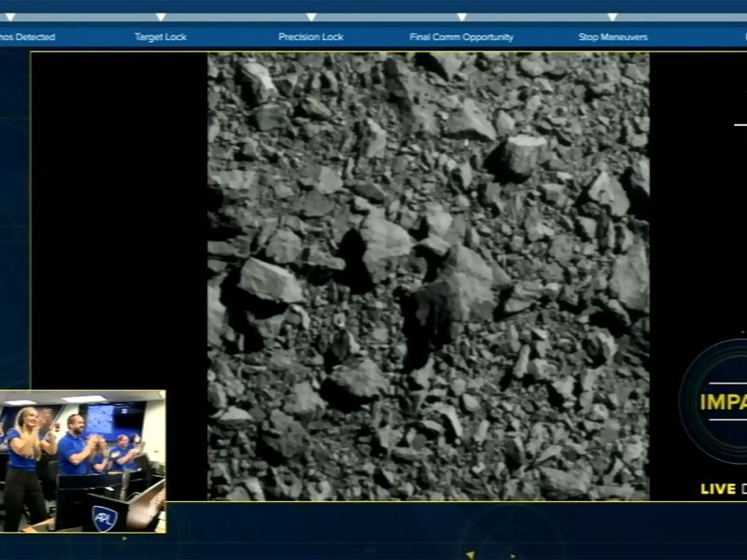Click the Precision Lock timeline marker triangle
The height and width of the screenshot is (560, 747).
(x=311, y=17)
